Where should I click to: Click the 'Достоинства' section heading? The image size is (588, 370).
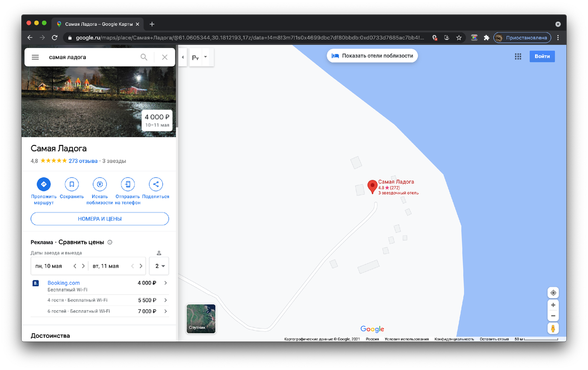[50, 336]
